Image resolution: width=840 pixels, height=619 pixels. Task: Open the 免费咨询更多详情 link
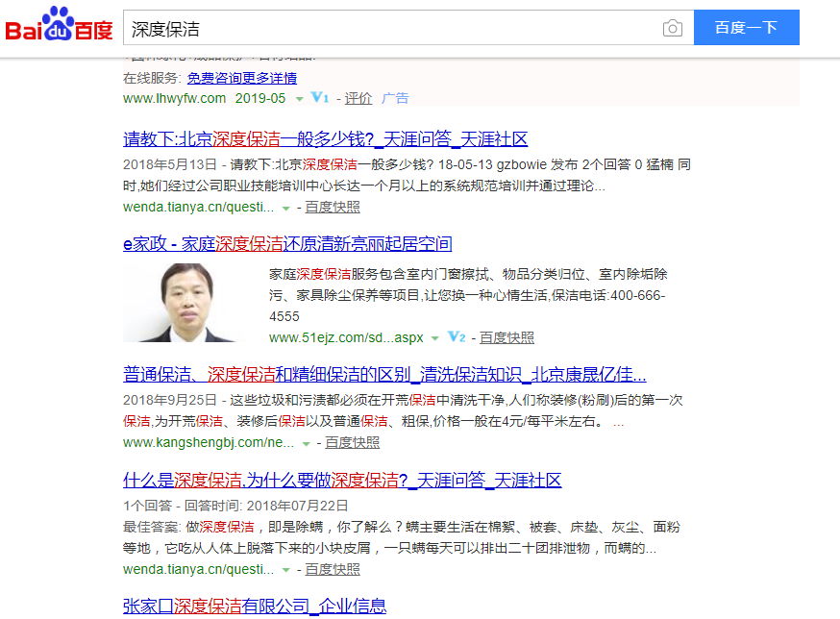pyautogui.click(x=241, y=78)
